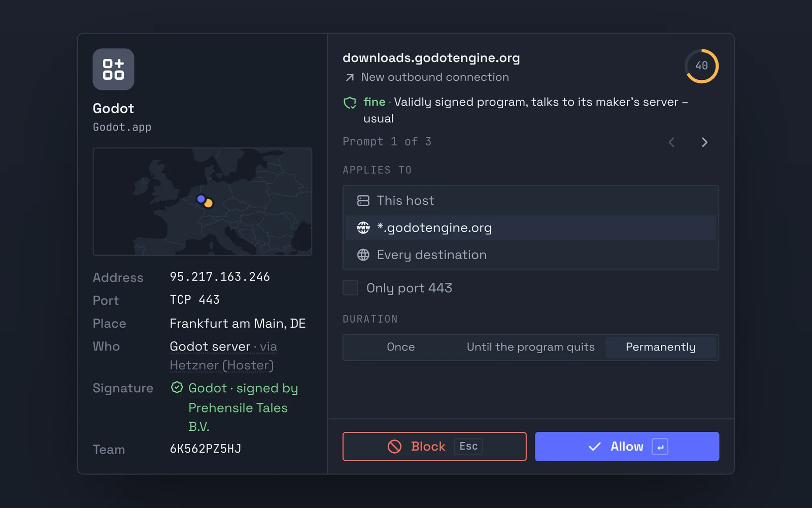
Task: Select the Every destination scope option
Action: click(531, 255)
